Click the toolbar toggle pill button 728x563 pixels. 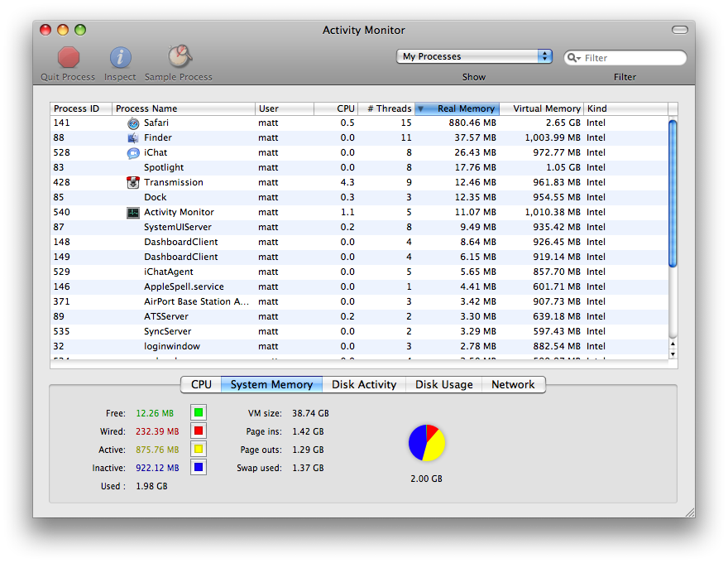pyautogui.click(x=680, y=30)
